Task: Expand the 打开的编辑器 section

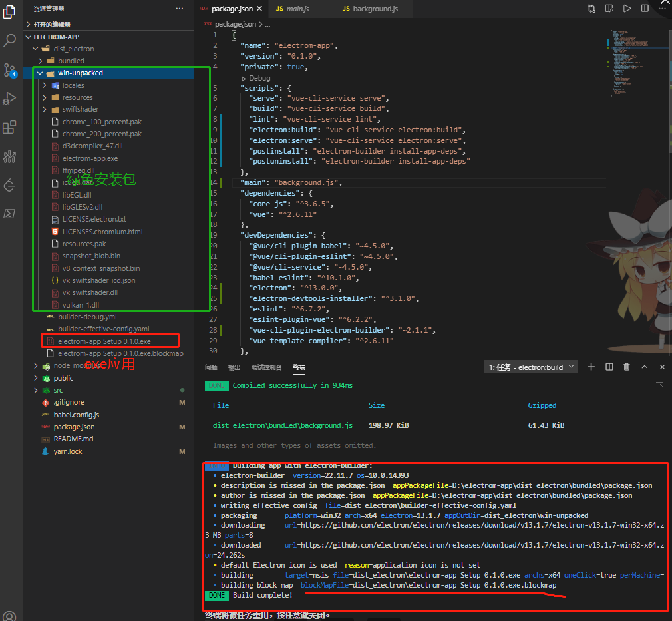Action: [x=109, y=25]
